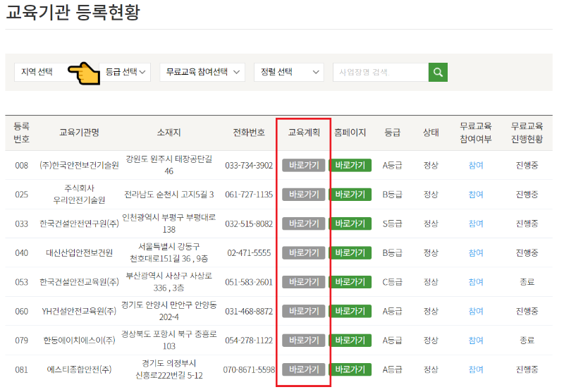Open 교육계획 바로가기 for 우리안전기술원

[304, 195]
